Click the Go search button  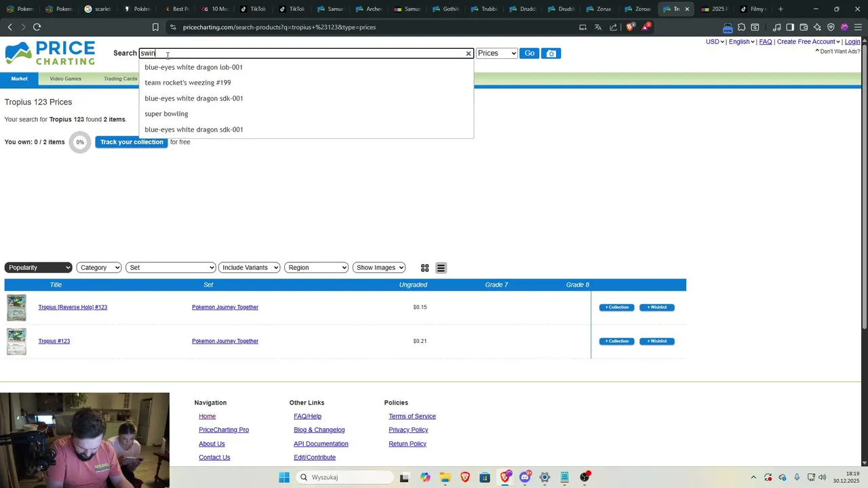[x=530, y=54]
